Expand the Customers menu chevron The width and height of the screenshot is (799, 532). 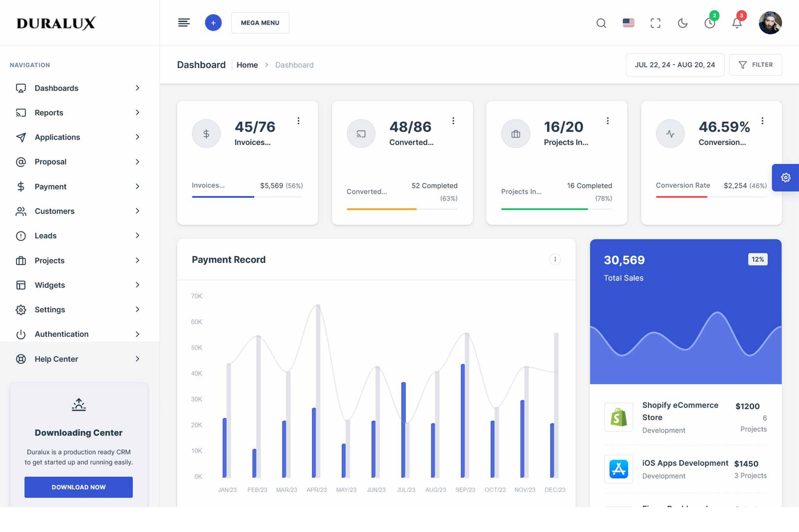(x=137, y=211)
